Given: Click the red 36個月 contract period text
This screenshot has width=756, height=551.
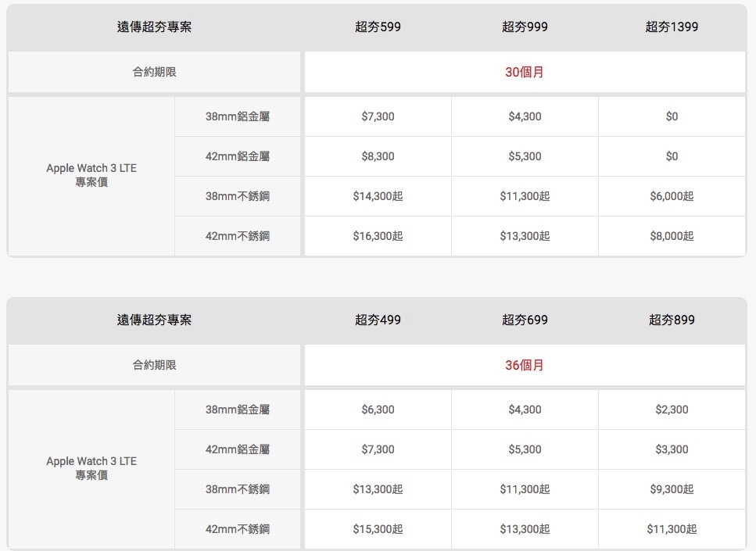Looking at the screenshot, I should 525,365.
